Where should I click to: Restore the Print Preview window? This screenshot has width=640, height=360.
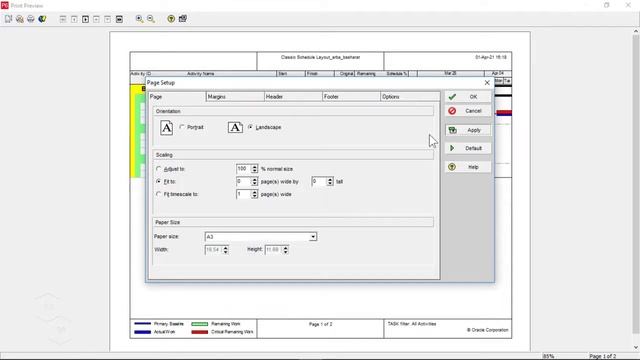(x=607, y=5)
